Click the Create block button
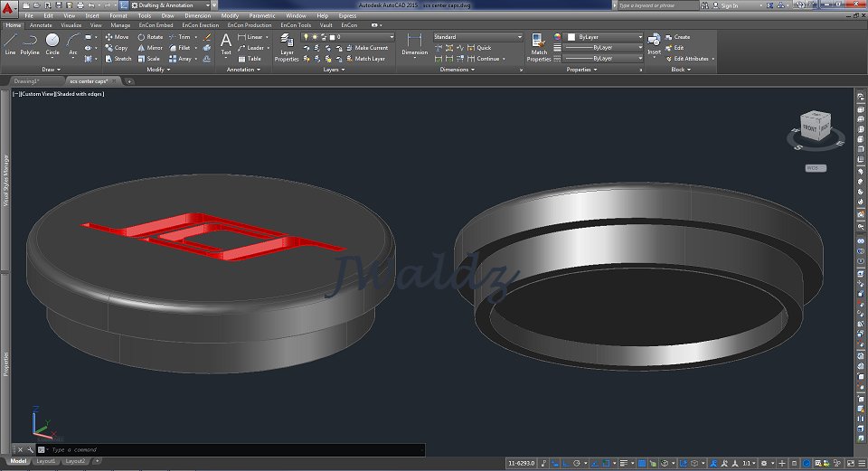 pos(677,37)
